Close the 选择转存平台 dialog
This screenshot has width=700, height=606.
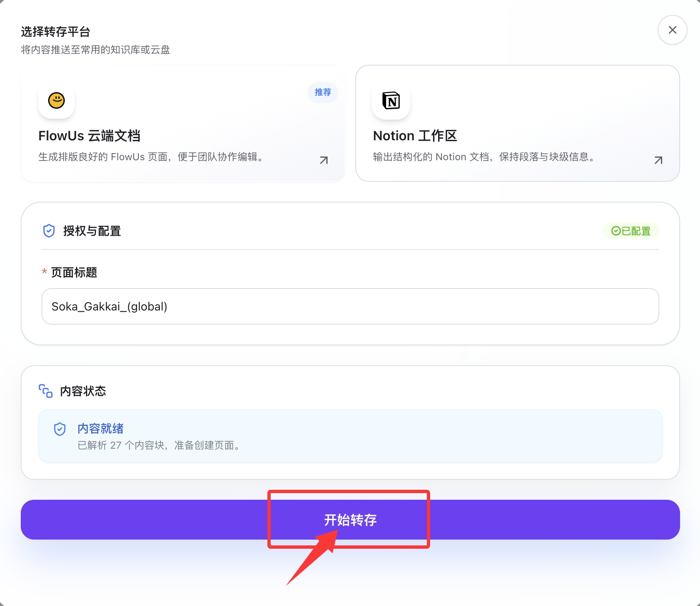672,30
